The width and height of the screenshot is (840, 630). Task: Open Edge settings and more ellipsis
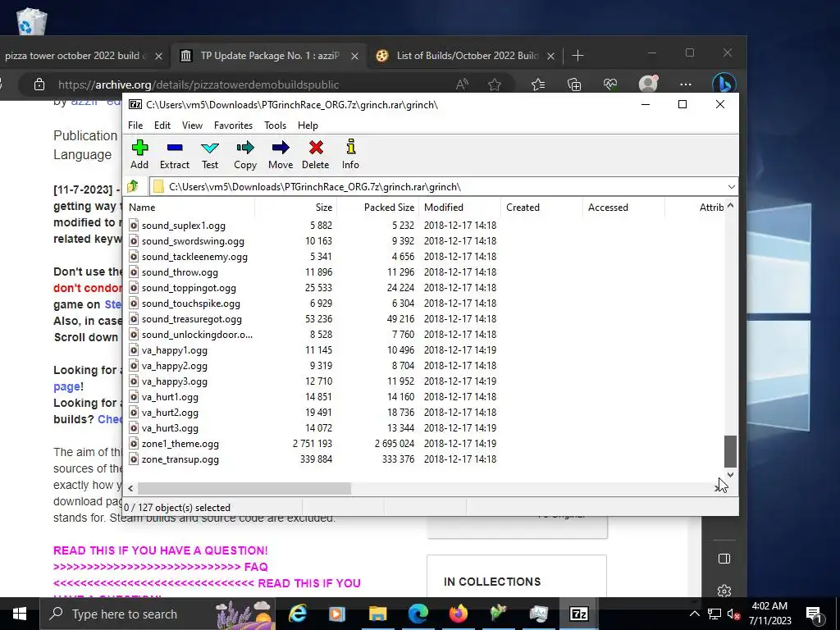(x=686, y=84)
